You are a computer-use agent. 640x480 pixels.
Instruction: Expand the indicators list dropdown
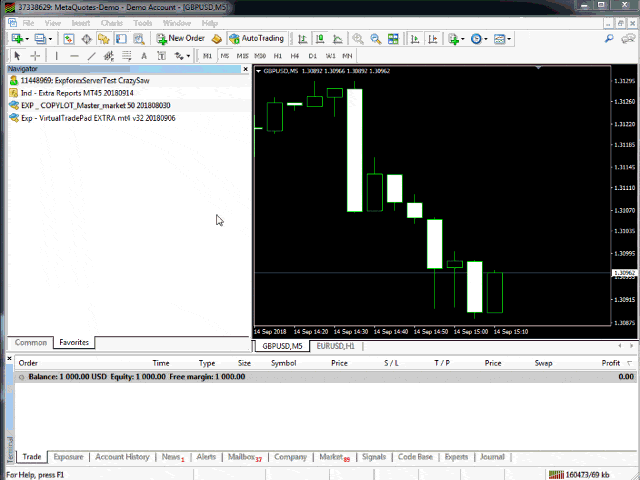464,39
